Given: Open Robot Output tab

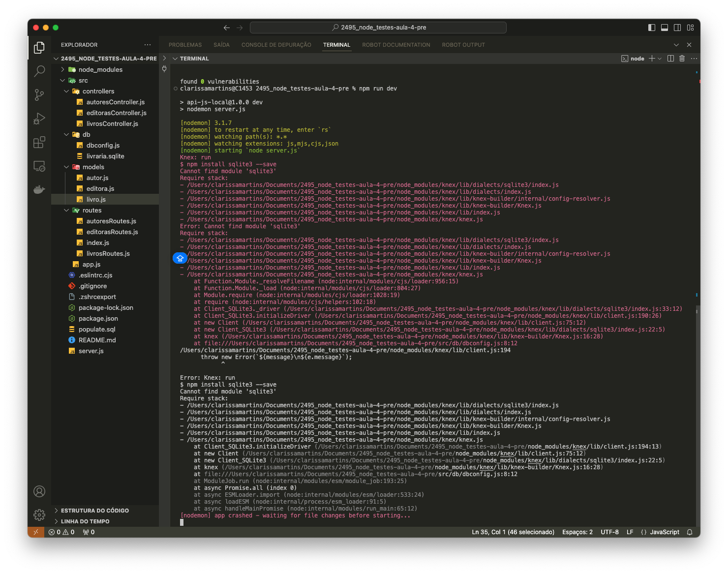Looking at the screenshot, I should click(x=463, y=45).
